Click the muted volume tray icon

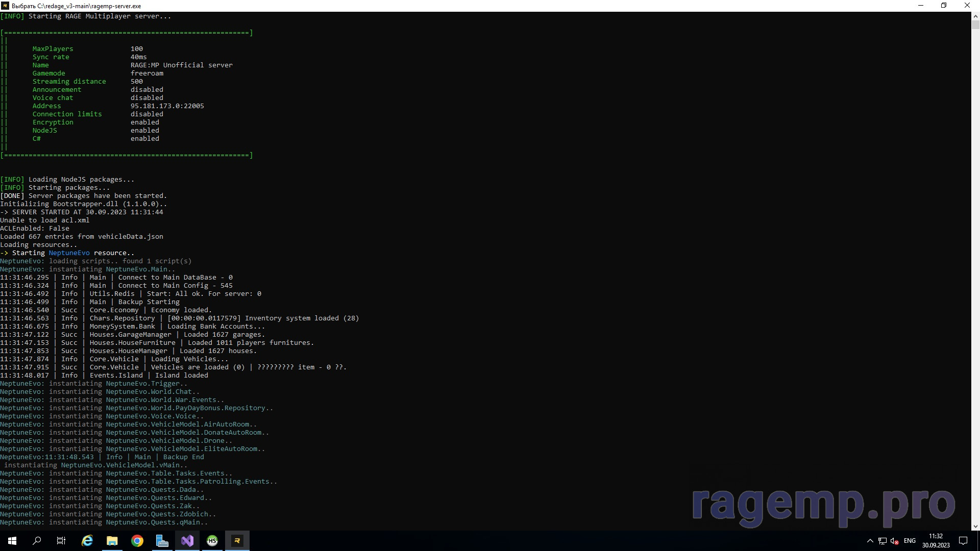[x=894, y=541]
